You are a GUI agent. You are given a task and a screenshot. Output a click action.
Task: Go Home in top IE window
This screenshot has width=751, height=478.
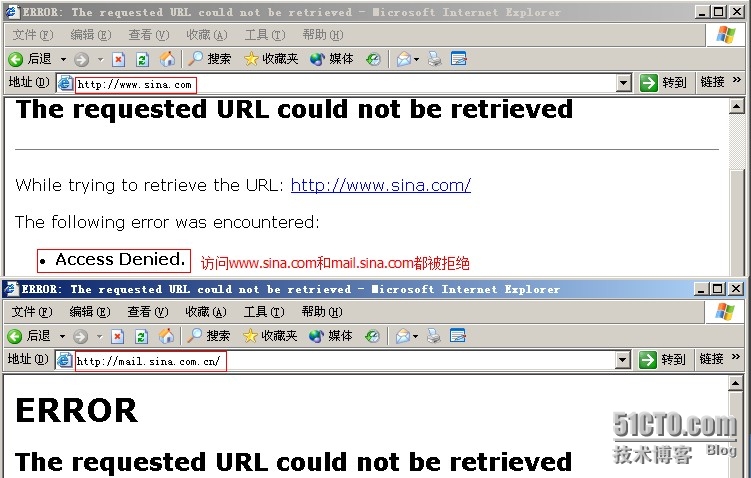tap(167, 59)
